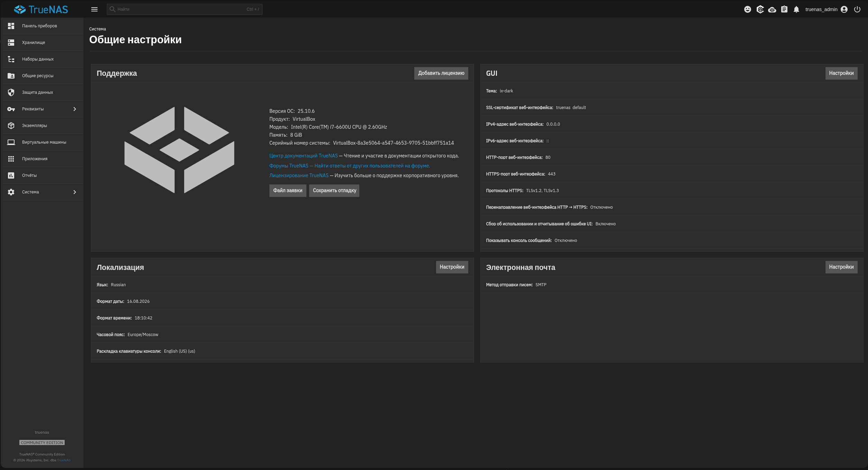Go to Отчёты in the sidebar

pyautogui.click(x=42, y=175)
